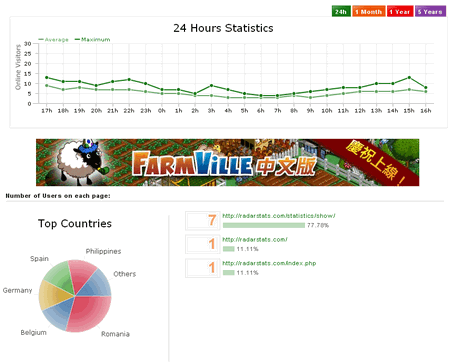Screen dimensions: 449x364
Task: Click the 24 Hours Statistics title
Action: click(223, 28)
